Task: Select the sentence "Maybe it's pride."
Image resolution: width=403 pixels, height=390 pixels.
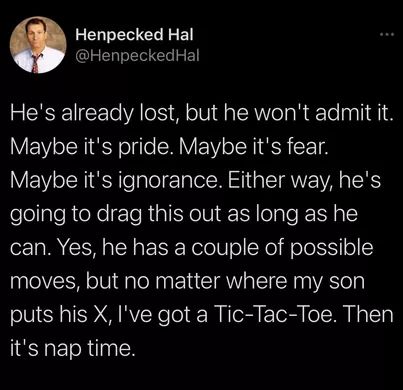Action: [x=89, y=147]
